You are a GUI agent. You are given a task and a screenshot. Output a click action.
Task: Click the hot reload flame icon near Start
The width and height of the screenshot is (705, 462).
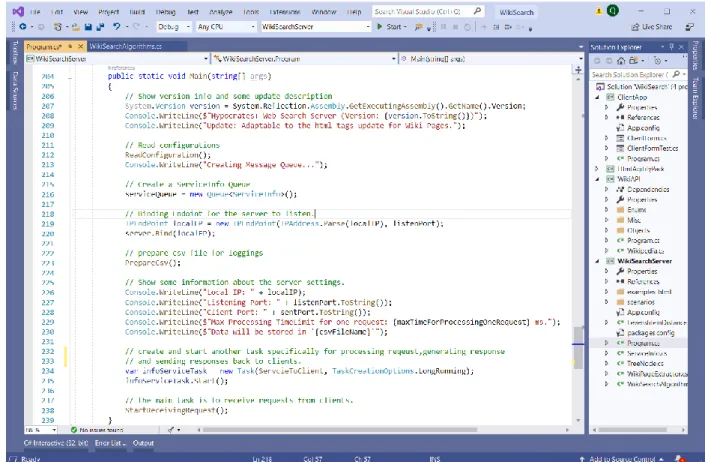(x=418, y=27)
